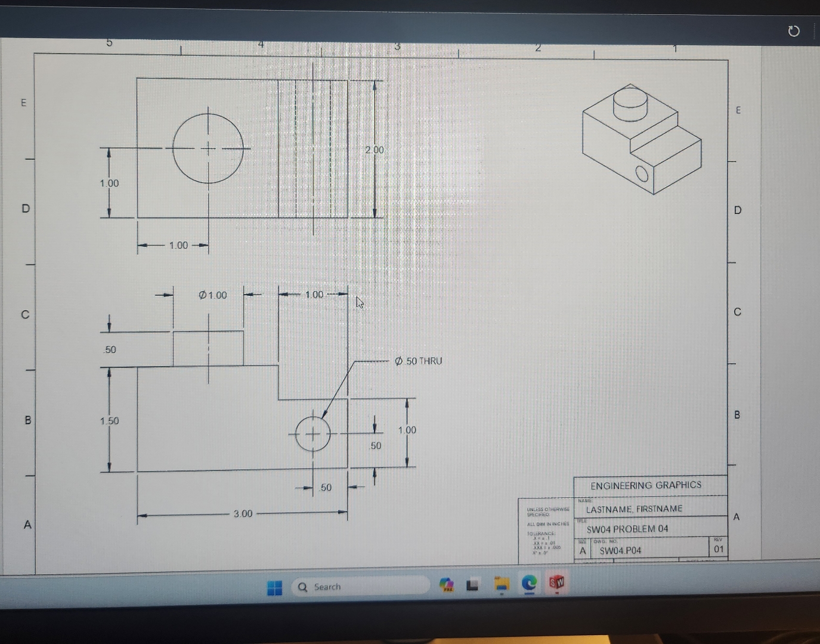Screen dimensions: 820x644
Task: Click the SW04 PROBLEM 04 title text
Action: click(628, 529)
